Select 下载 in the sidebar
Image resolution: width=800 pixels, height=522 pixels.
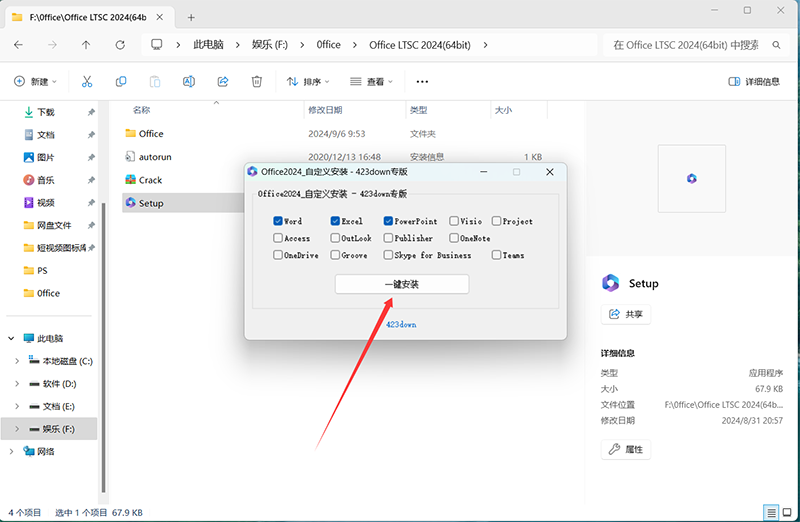[46, 112]
